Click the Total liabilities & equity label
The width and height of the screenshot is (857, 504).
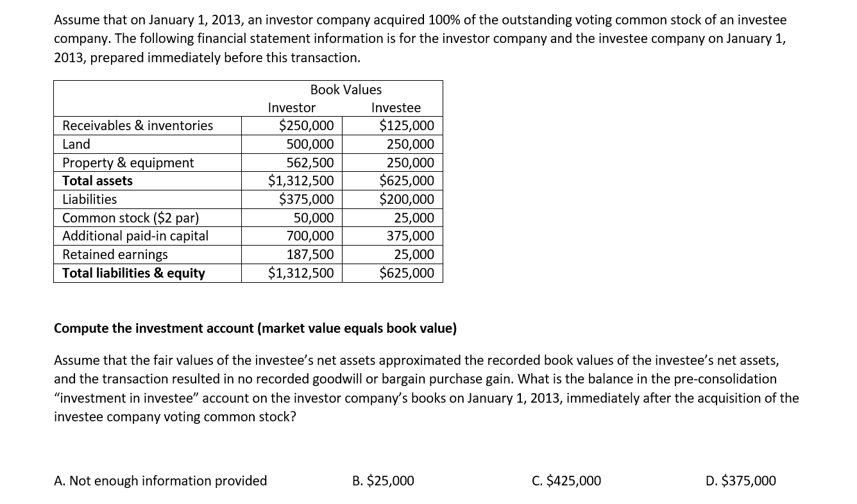click(x=133, y=273)
